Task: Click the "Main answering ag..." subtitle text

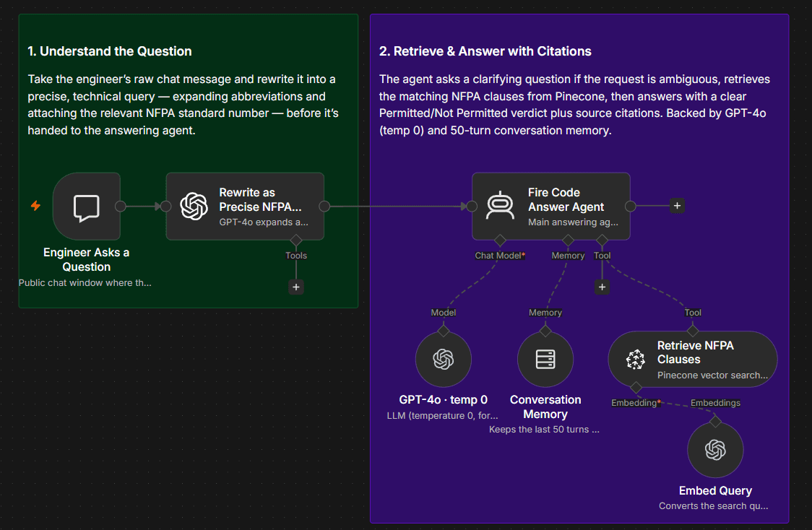Action: tap(574, 222)
